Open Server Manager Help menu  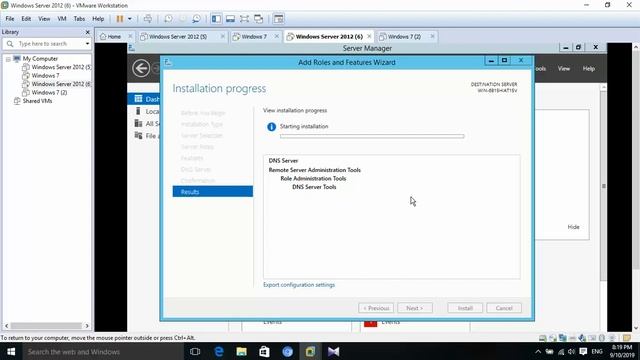click(589, 69)
